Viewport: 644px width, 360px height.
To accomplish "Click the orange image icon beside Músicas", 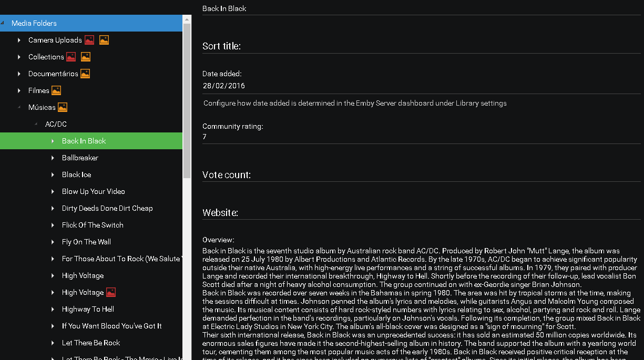I will tap(63, 107).
